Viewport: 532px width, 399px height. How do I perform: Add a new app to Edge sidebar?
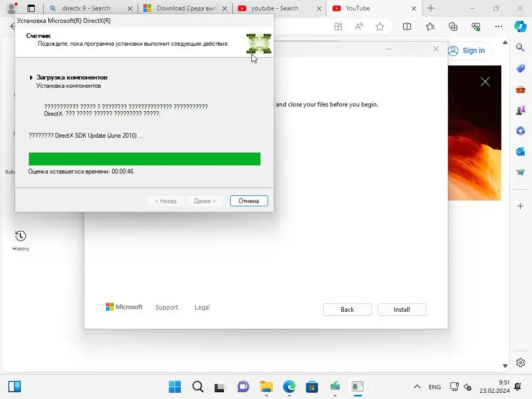pyautogui.click(x=520, y=206)
